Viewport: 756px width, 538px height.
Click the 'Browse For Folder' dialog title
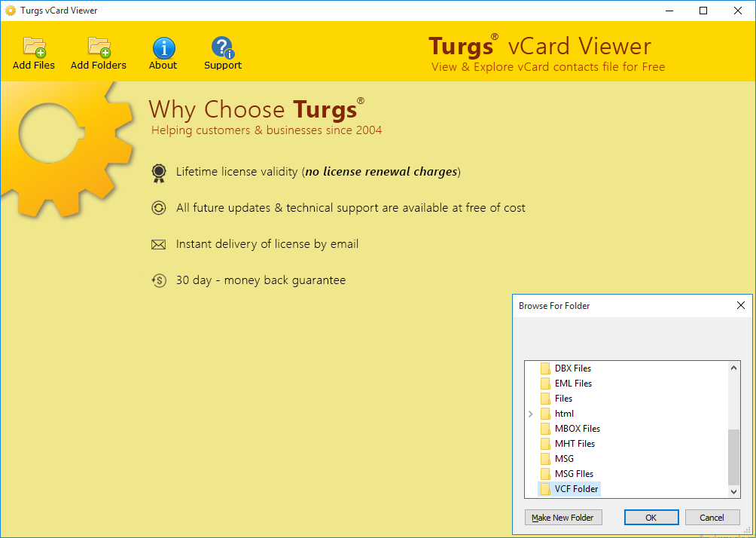coord(554,306)
